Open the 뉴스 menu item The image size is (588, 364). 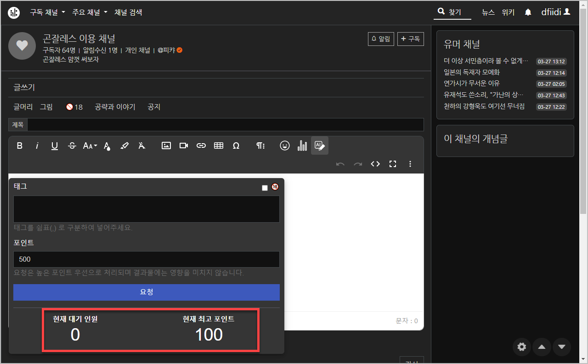click(x=488, y=12)
